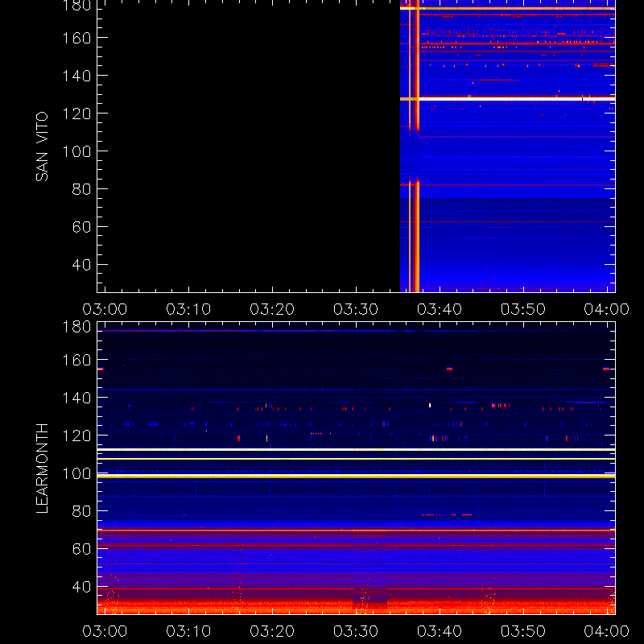Click the black no-data region of San Vito spectrogram
The width and height of the screenshot is (644, 644).
pyautogui.click(x=249, y=146)
